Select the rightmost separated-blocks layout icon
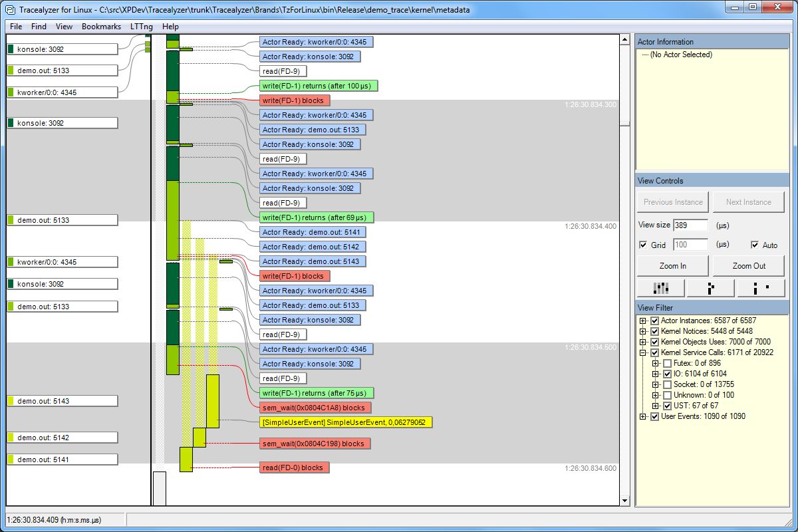Image resolution: width=798 pixels, height=532 pixels. (x=760, y=288)
